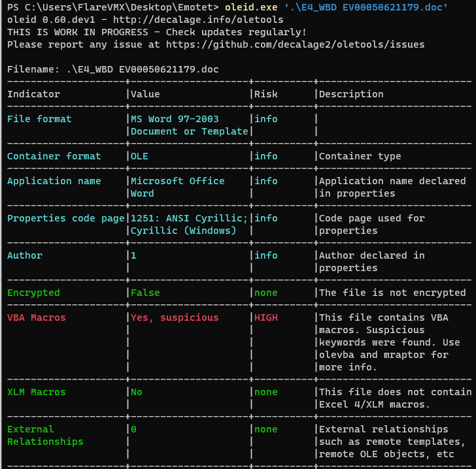The image size is (476, 469).
Task: Select the Description column header
Action: (x=351, y=94)
